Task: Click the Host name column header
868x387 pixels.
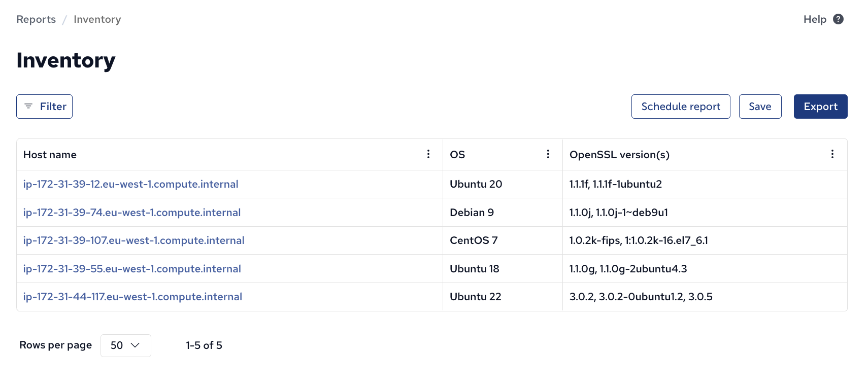Action: coord(50,155)
